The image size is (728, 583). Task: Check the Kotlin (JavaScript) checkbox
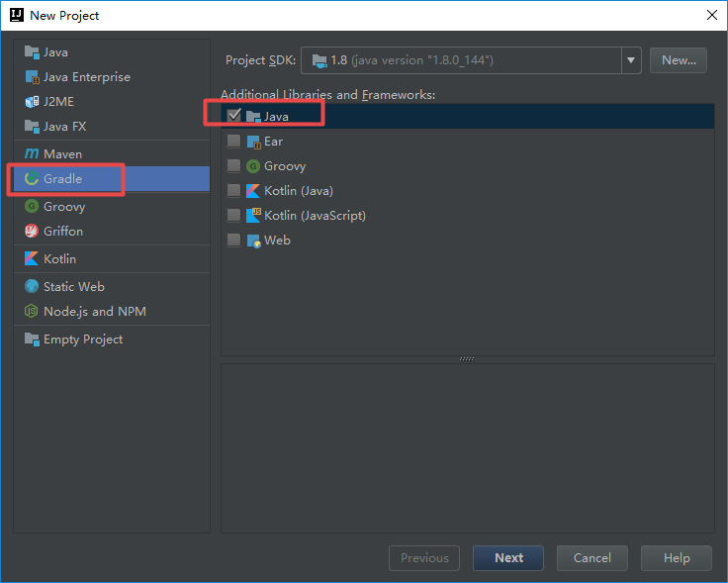pos(234,215)
